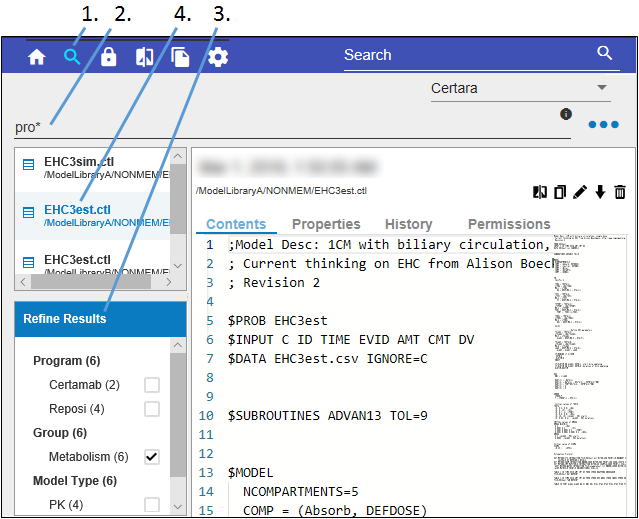The width and height of the screenshot is (639, 519).
Task: Click the magnifier in the Search field
Action: coord(604,53)
